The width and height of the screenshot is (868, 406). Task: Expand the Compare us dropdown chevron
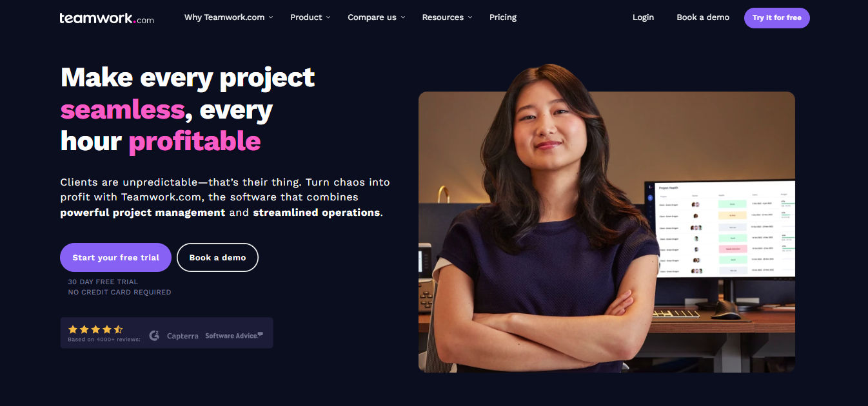(x=403, y=17)
